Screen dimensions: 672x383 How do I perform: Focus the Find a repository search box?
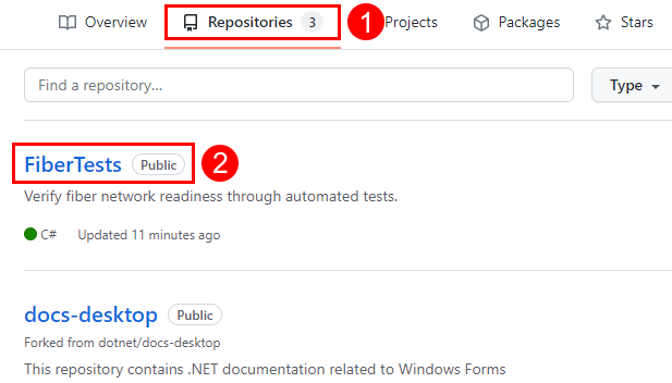(x=299, y=85)
